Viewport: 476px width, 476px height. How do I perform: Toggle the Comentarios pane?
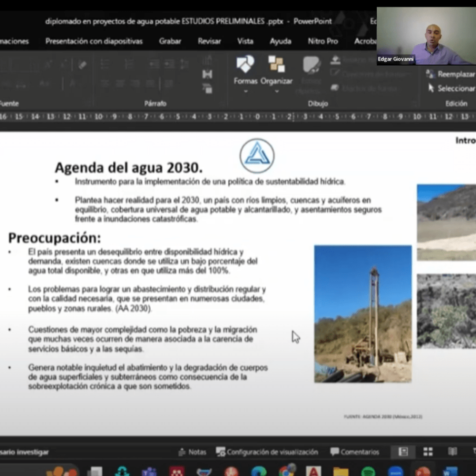355,452
